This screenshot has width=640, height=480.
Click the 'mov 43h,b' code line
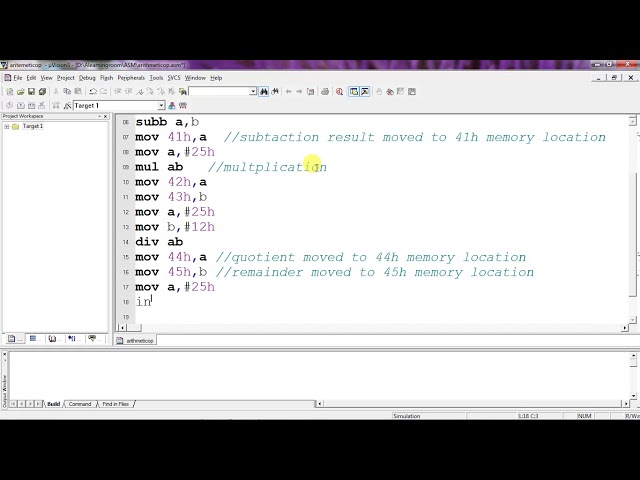click(171, 197)
